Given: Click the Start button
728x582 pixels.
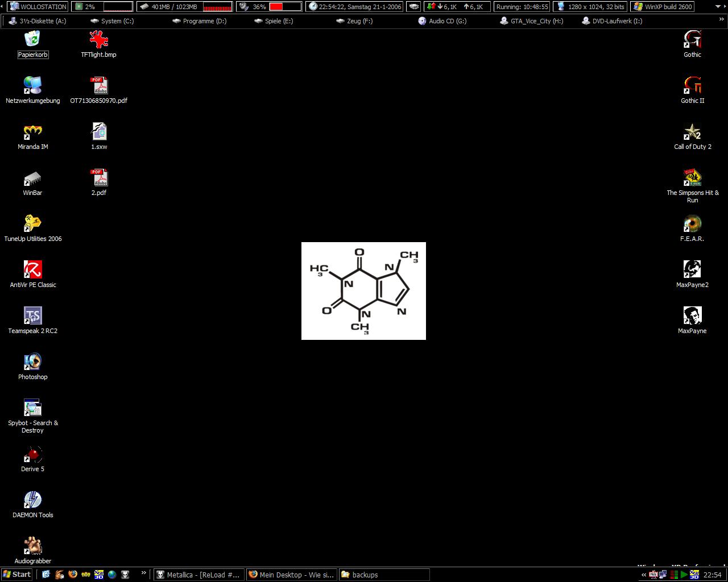Looking at the screenshot, I should tap(16, 575).
